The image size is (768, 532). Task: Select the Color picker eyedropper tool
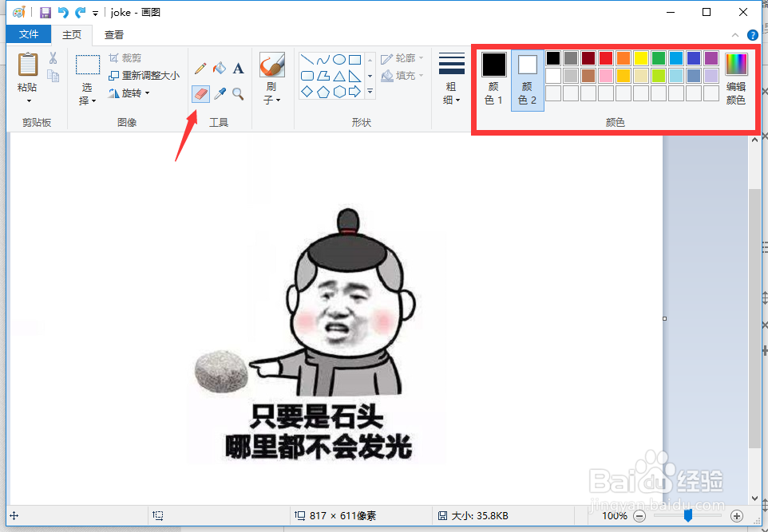[220, 93]
